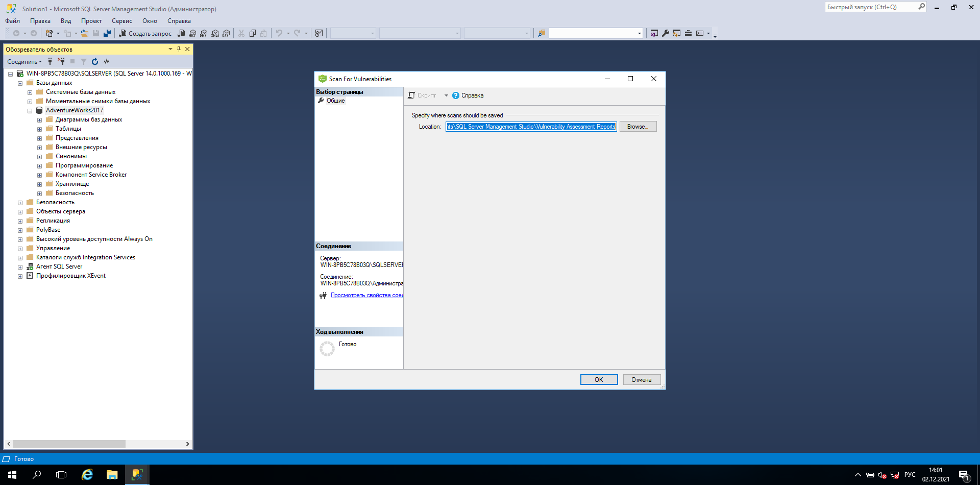
Task: Click the Location path input field
Action: click(x=531, y=127)
